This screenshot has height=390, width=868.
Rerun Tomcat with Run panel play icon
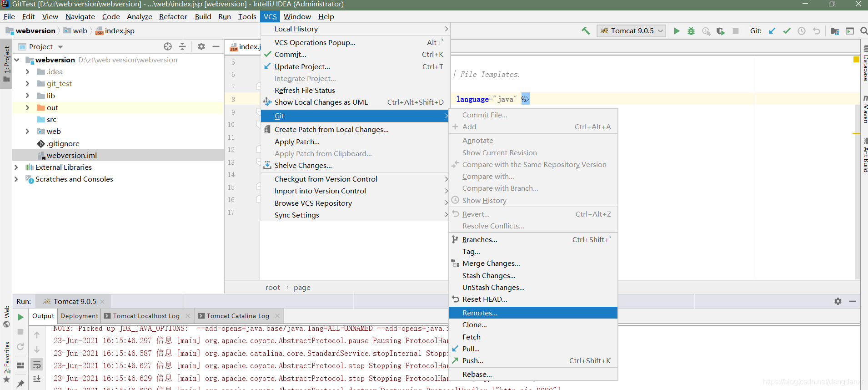[20, 317]
